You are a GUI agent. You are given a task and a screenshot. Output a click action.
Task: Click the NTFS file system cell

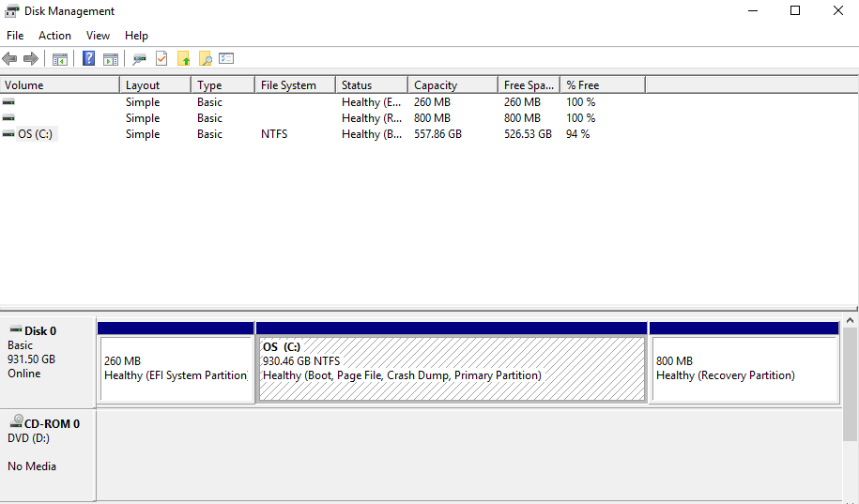(x=274, y=134)
